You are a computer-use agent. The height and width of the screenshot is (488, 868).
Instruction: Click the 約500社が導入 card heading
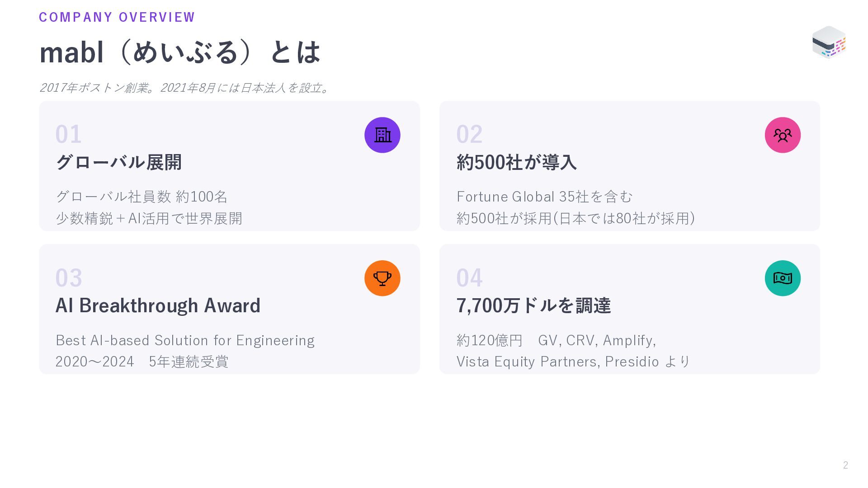[517, 162]
